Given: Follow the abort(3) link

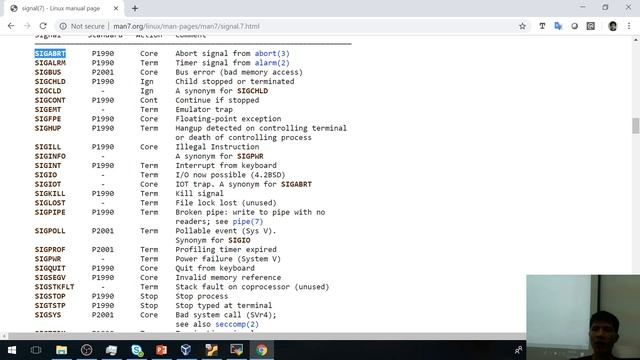Looking at the screenshot, I should (x=272, y=53).
